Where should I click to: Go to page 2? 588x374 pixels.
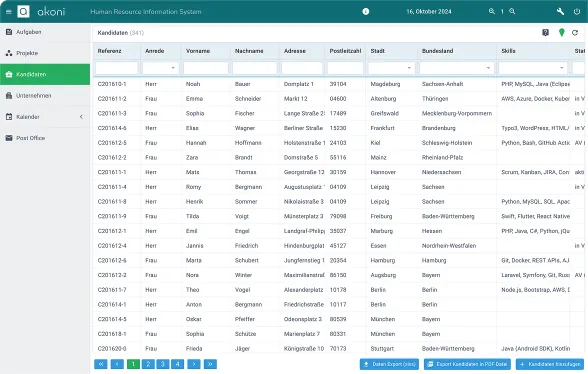click(x=148, y=364)
